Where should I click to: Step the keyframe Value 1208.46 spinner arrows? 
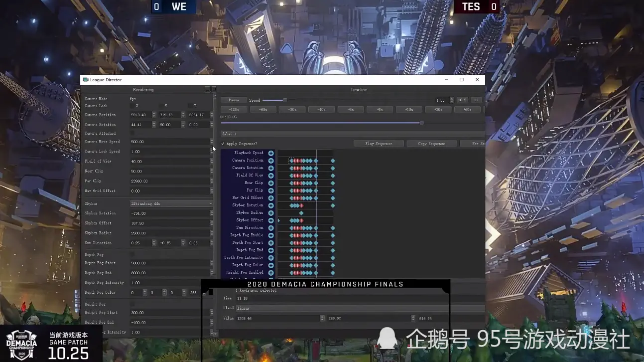click(x=322, y=318)
